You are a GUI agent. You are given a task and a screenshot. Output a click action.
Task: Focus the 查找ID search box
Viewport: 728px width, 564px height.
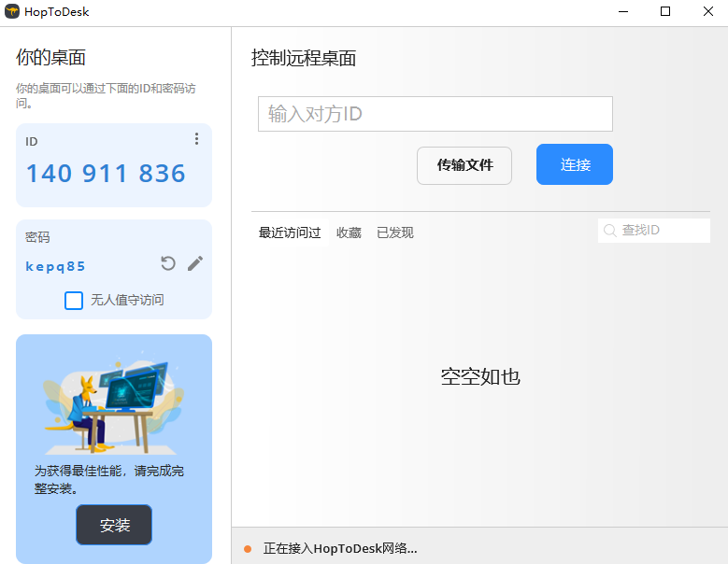[x=654, y=231]
